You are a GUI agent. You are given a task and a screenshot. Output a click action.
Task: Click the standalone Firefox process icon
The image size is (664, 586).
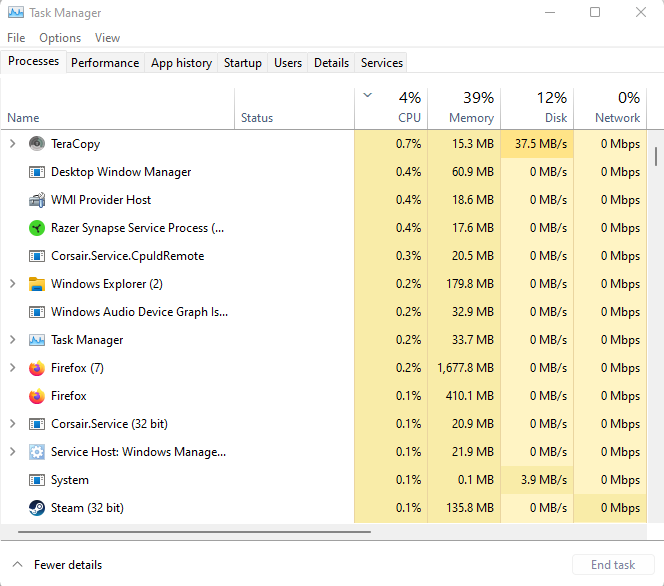(x=37, y=396)
